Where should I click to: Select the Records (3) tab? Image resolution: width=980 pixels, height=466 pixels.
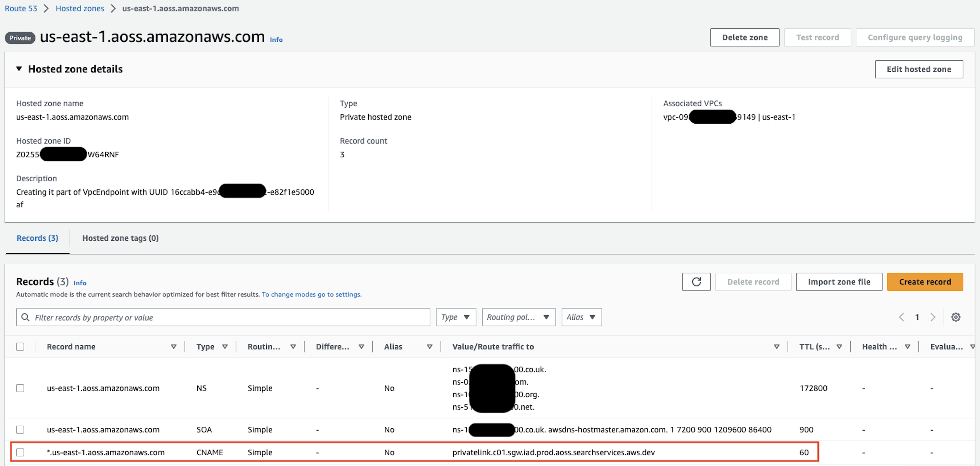37,238
